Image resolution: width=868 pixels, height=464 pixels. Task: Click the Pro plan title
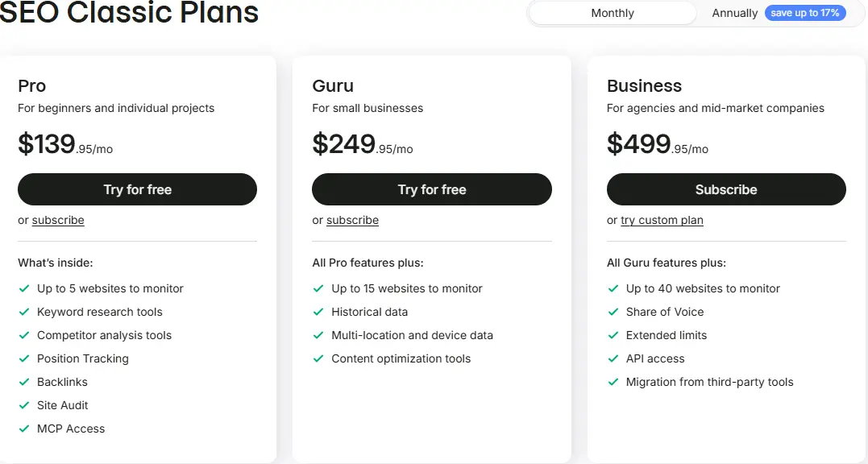click(x=31, y=85)
